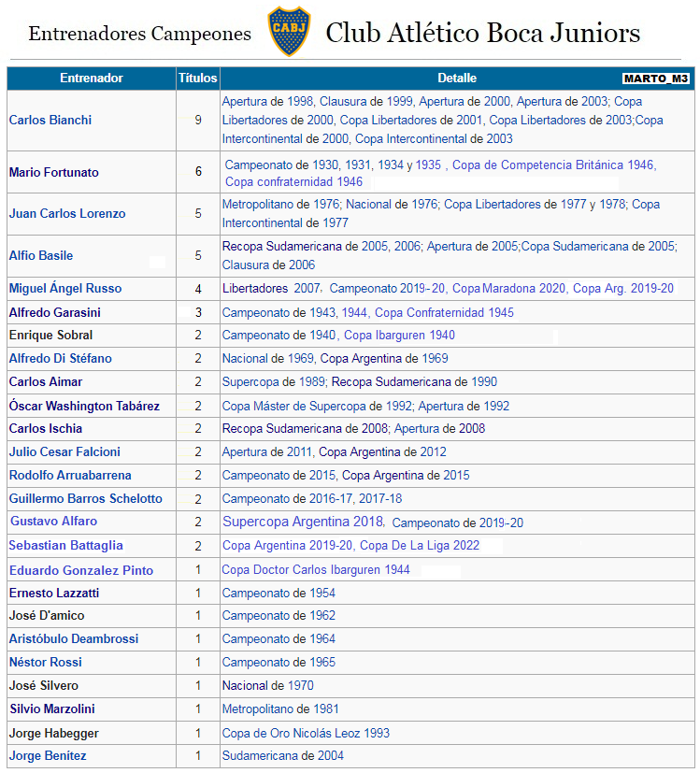Open the Copa Intercontinental de 2003 link
Image resolution: width=700 pixels, height=773 pixels.
[434, 139]
